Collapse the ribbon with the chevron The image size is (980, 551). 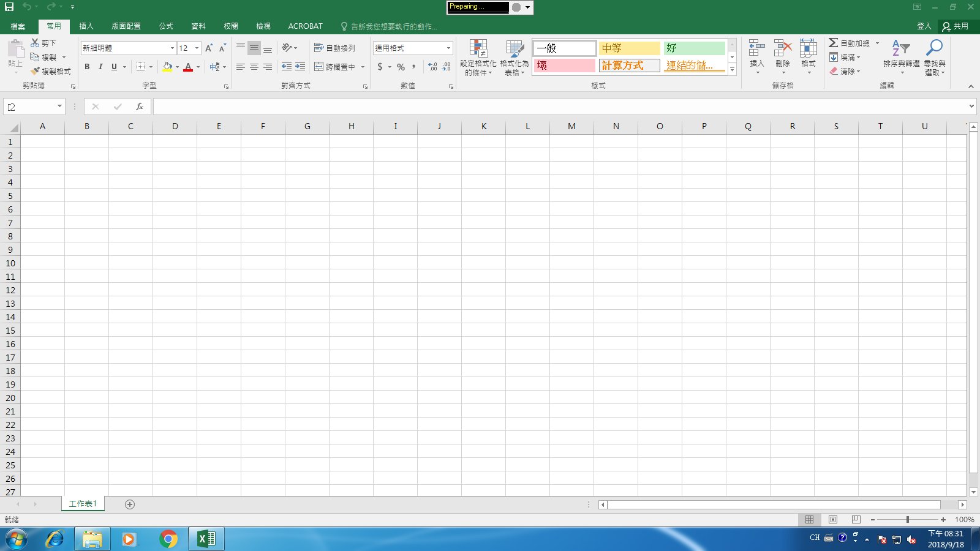click(x=971, y=86)
